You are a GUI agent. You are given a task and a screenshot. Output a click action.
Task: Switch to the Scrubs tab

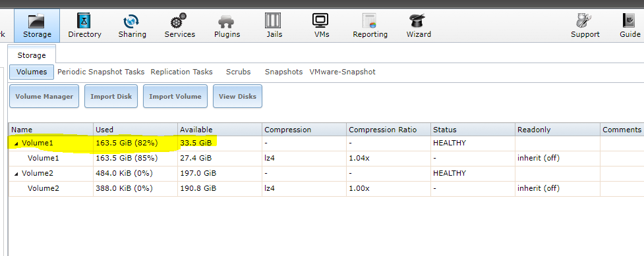(x=238, y=72)
